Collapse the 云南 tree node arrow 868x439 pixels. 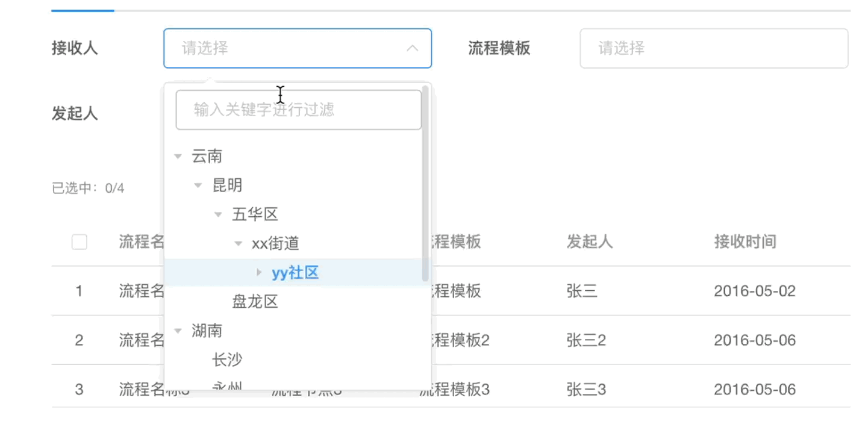pos(178,157)
